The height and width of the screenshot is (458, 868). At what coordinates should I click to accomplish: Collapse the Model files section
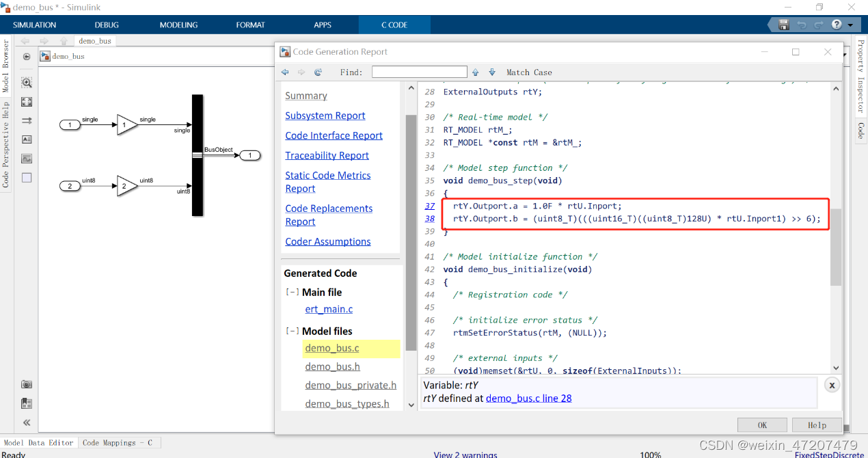pos(292,331)
